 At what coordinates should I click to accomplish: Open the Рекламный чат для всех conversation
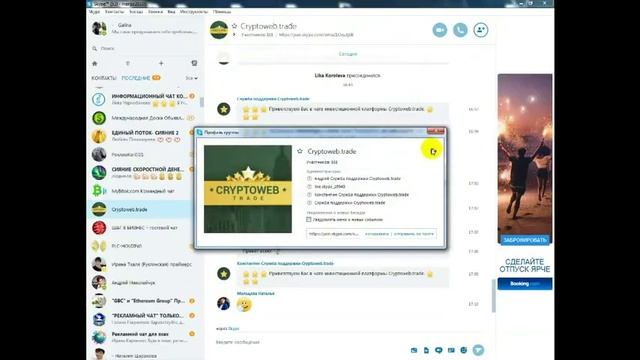coord(145,337)
